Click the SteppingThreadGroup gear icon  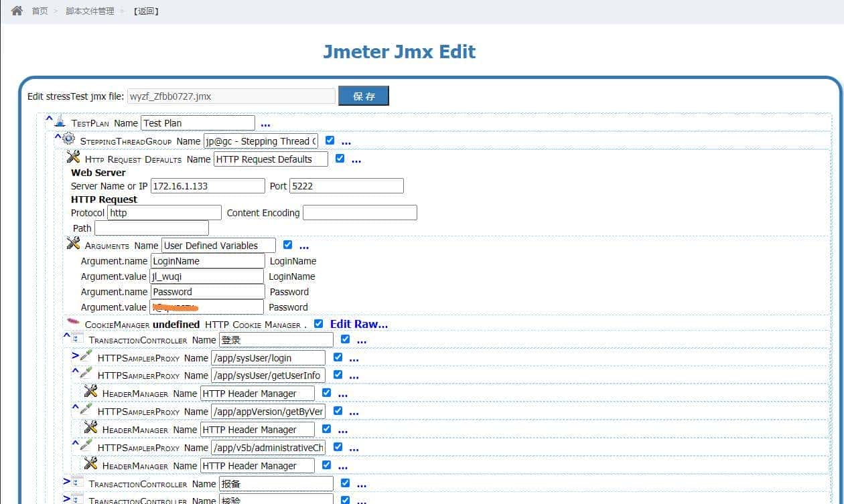click(x=69, y=139)
